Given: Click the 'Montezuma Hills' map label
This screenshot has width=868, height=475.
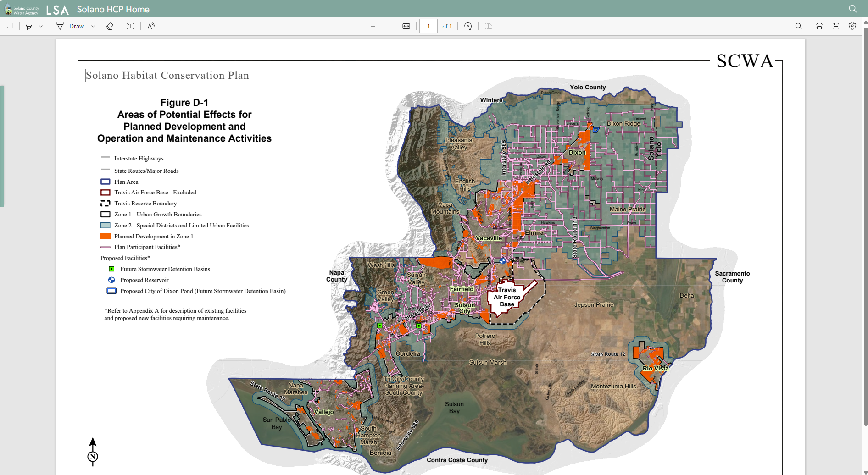Looking at the screenshot, I should [613, 386].
